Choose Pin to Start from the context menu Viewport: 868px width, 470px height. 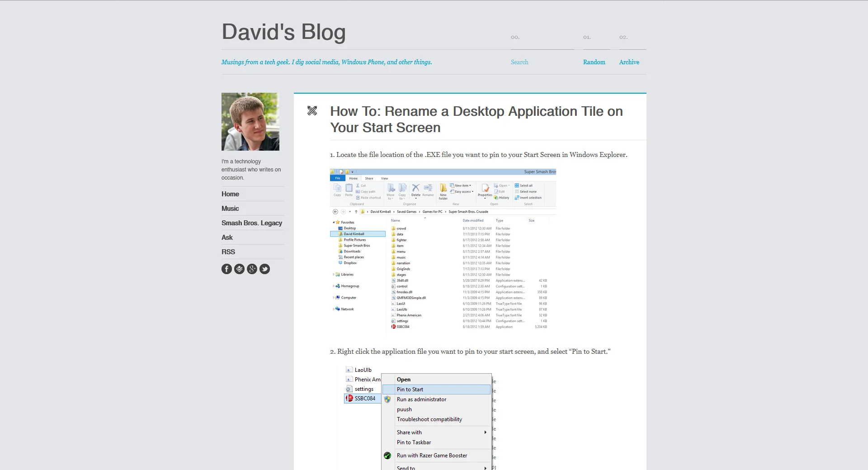tap(410, 389)
